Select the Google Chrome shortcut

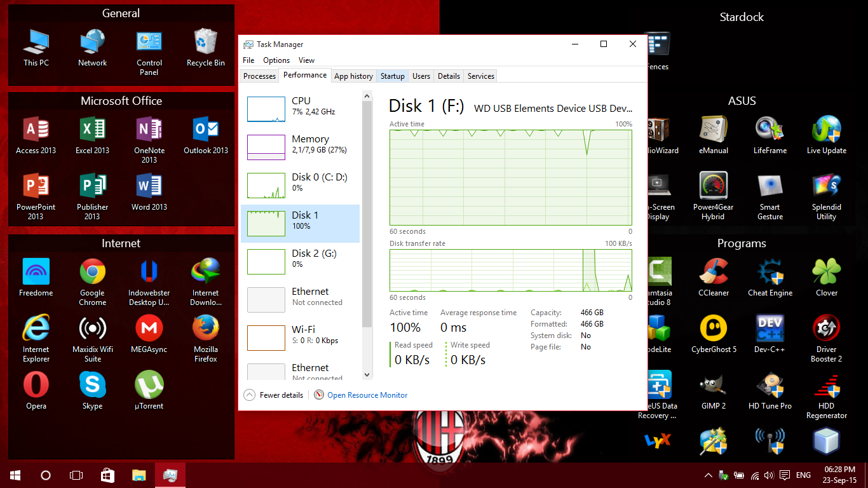92,282
